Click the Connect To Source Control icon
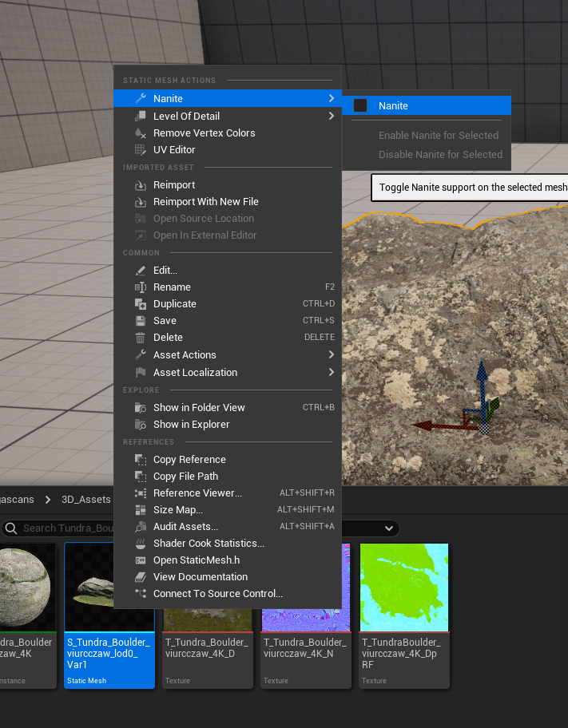Screen dimensions: 568x728 [141, 593]
